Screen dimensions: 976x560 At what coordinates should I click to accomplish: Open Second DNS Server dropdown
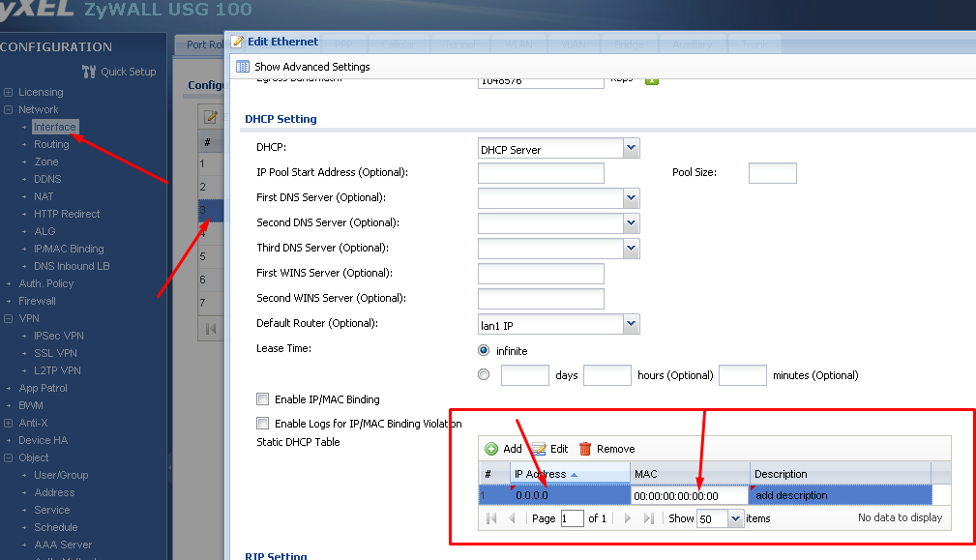(x=632, y=222)
